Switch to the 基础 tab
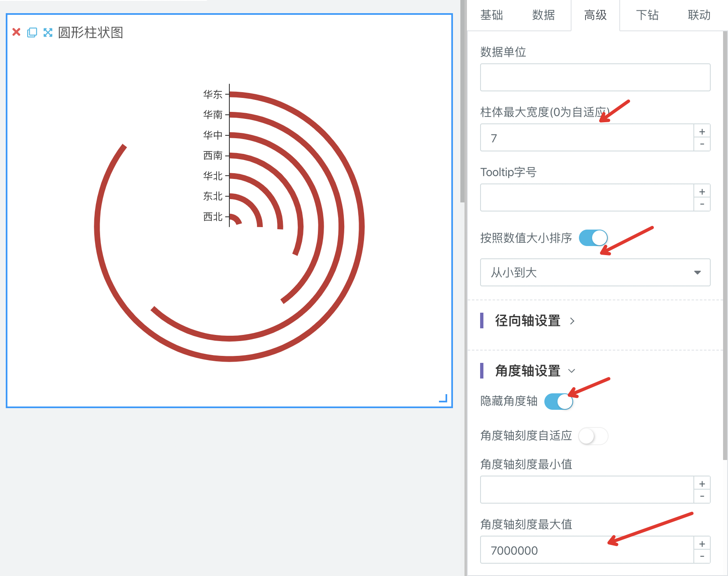The image size is (728, 576). coord(491,15)
